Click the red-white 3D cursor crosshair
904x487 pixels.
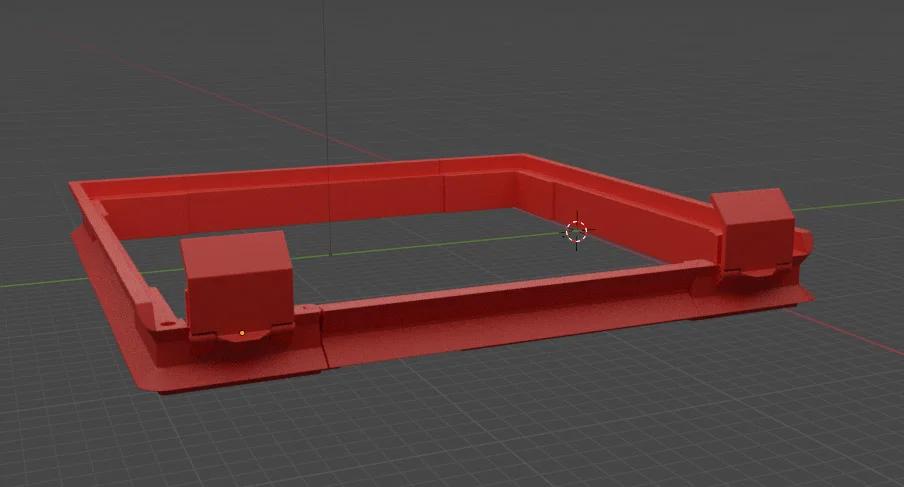click(x=576, y=232)
